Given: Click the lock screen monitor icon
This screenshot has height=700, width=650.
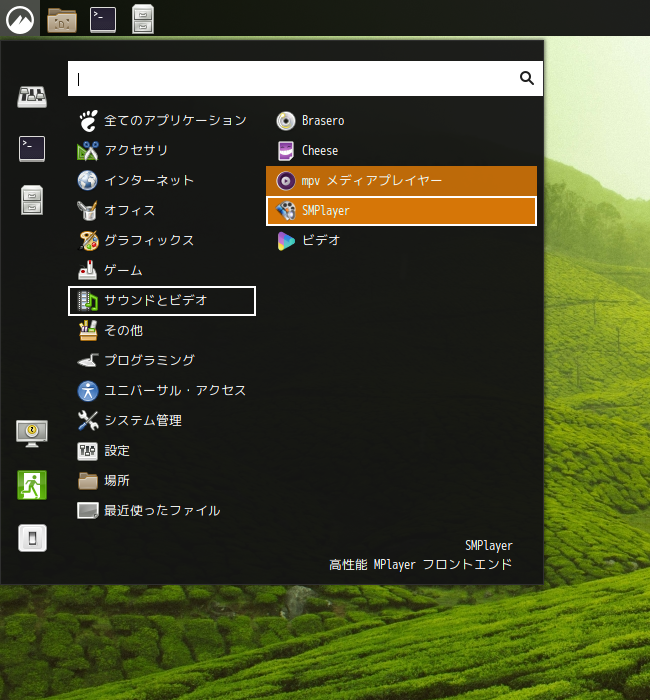Looking at the screenshot, I should [32, 433].
